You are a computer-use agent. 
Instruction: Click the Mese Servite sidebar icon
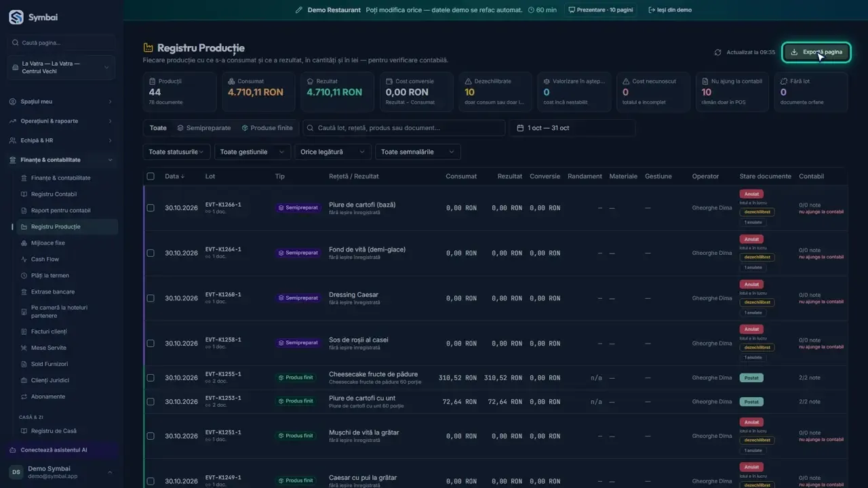pyautogui.click(x=24, y=348)
